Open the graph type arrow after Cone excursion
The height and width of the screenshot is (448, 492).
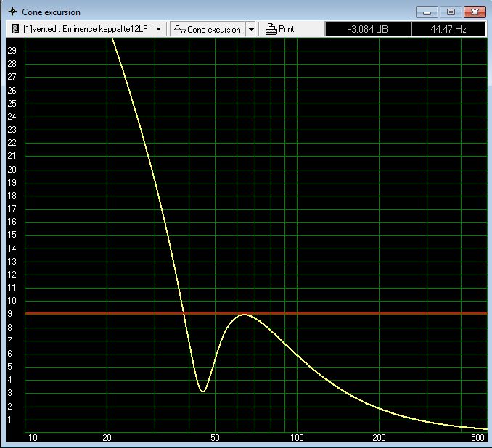coord(251,30)
